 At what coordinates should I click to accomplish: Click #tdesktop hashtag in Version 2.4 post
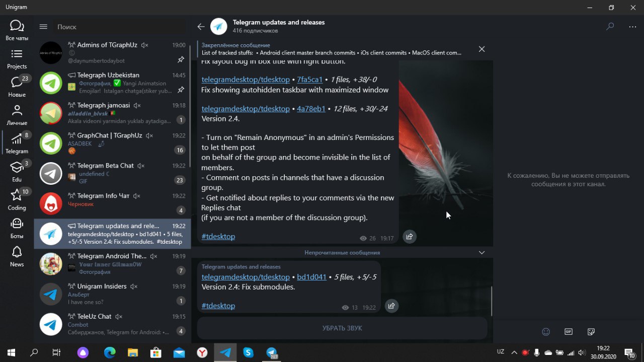point(218,237)
